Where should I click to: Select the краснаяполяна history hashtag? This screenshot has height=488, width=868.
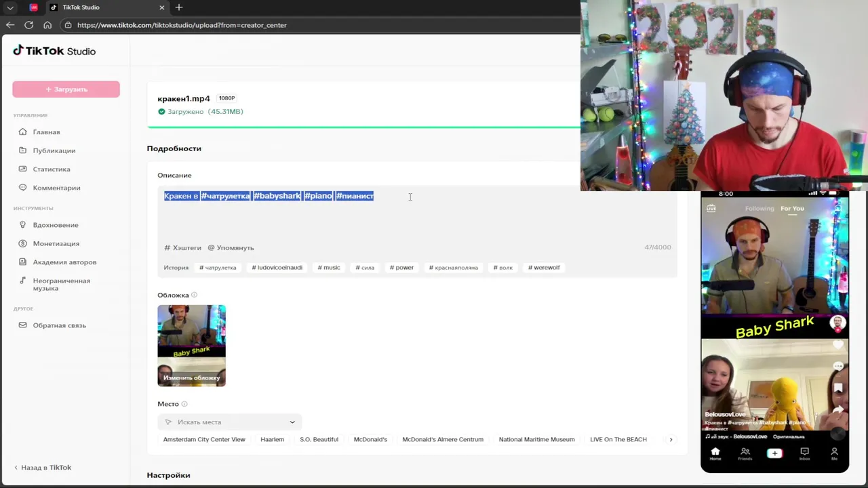tap(454, 268)
